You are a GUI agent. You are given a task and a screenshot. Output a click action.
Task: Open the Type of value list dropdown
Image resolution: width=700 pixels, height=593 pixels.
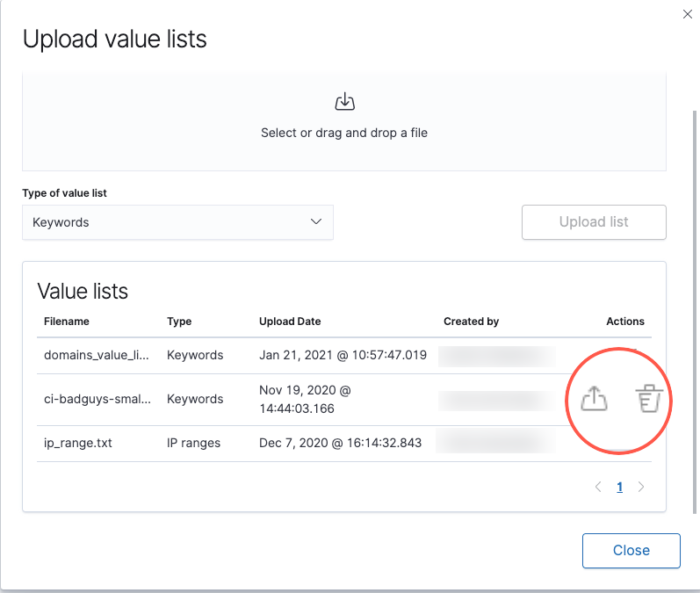[x=177, y=222]
